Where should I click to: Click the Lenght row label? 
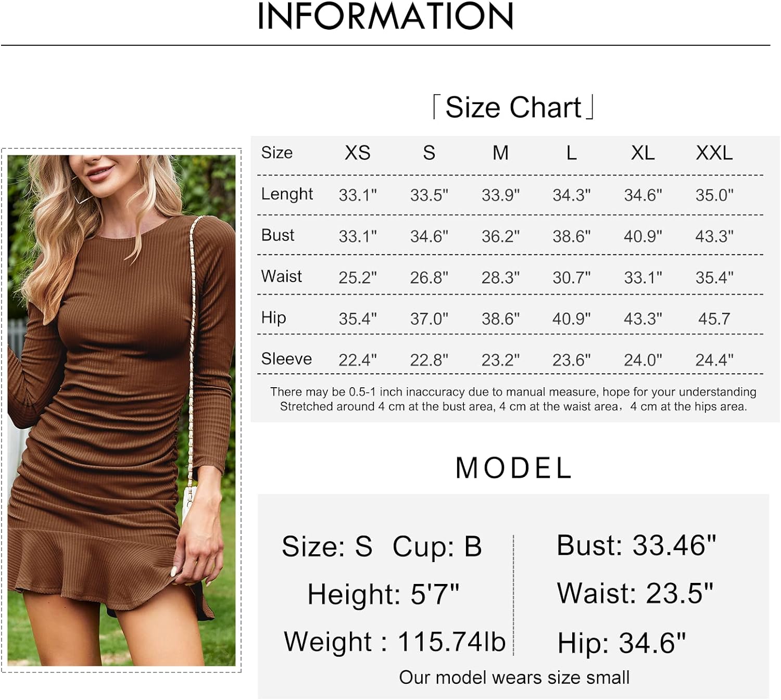click(287, 194)
